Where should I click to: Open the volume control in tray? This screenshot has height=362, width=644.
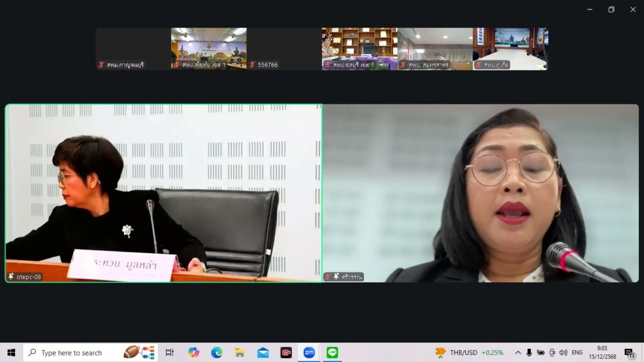[x=563, y=353]
